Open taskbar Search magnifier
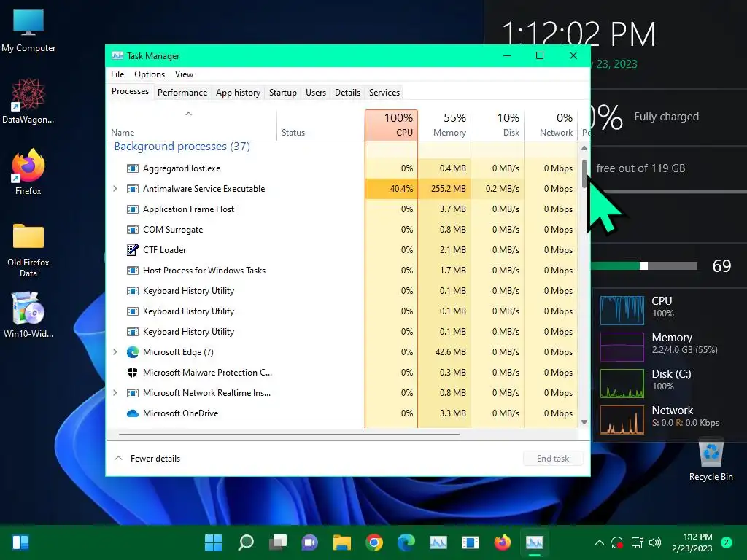The image size is (747, 560). click(x=246, y=542)
